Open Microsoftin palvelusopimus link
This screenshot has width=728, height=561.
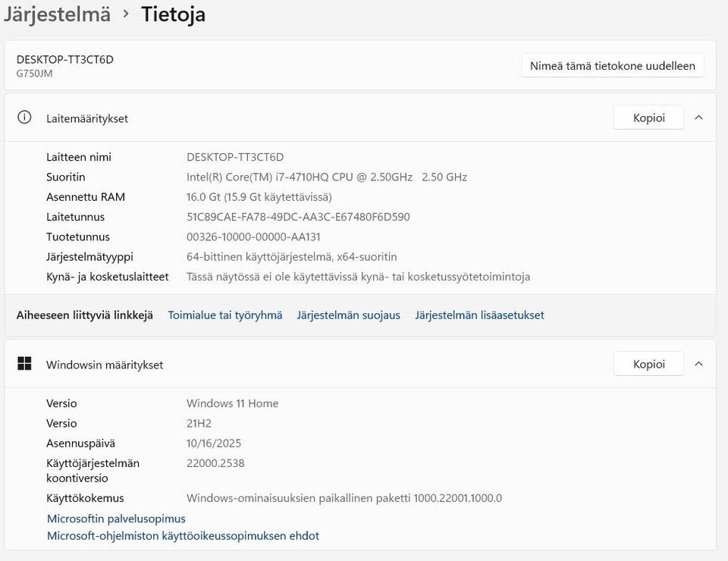point(116,519)
